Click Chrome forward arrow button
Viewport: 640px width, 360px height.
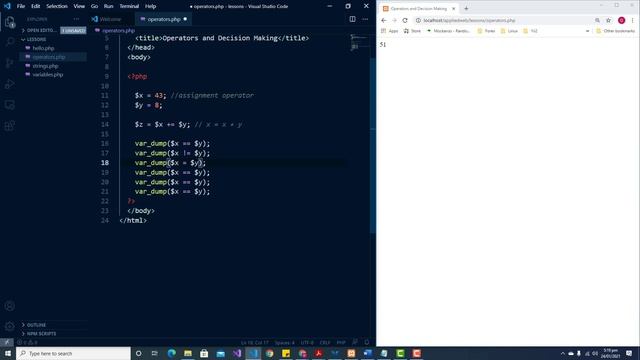[x=394, y=20]
